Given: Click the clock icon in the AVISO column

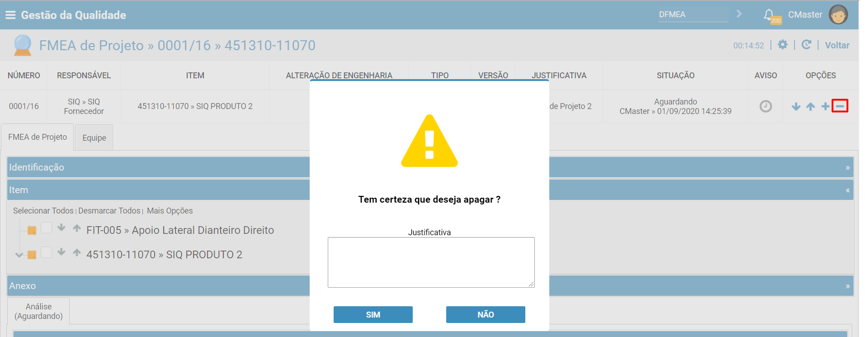Looking at the screenshot, I should pos(765,106).
